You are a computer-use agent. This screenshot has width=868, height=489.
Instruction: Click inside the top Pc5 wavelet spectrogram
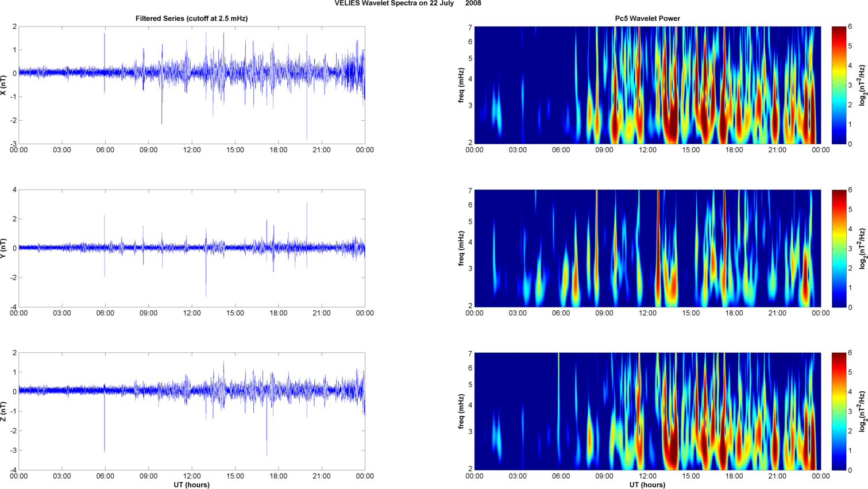(647, 85)
